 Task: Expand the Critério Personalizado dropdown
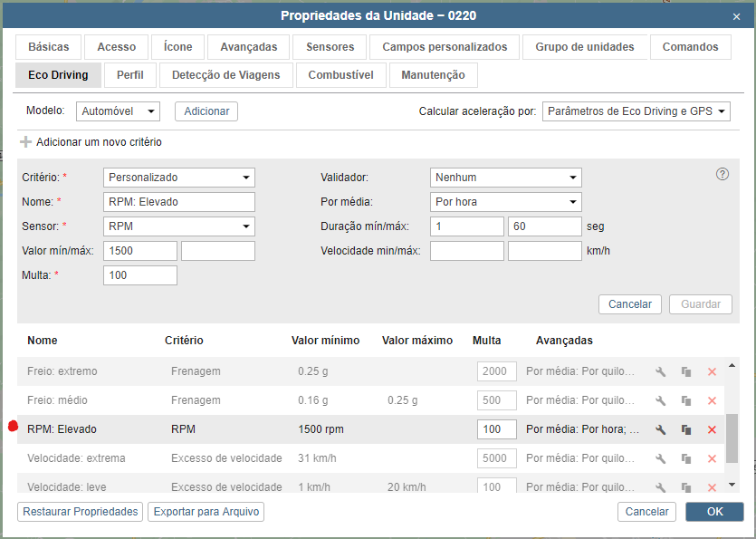(179, 178)
